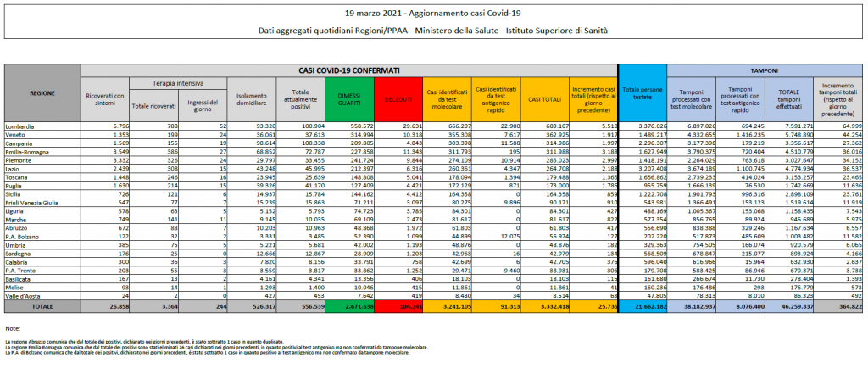Click the 'TAMPONI' group header
The image size is (868, 369).
pyautogui.click(x=765, y=70)
